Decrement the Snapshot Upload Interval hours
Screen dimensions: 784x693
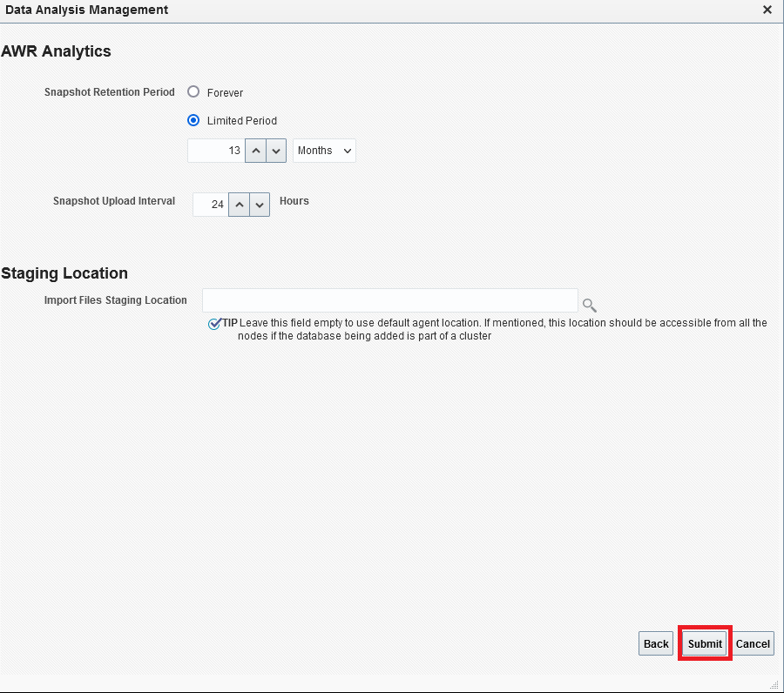pyautogui.click(x=260, y=205)
